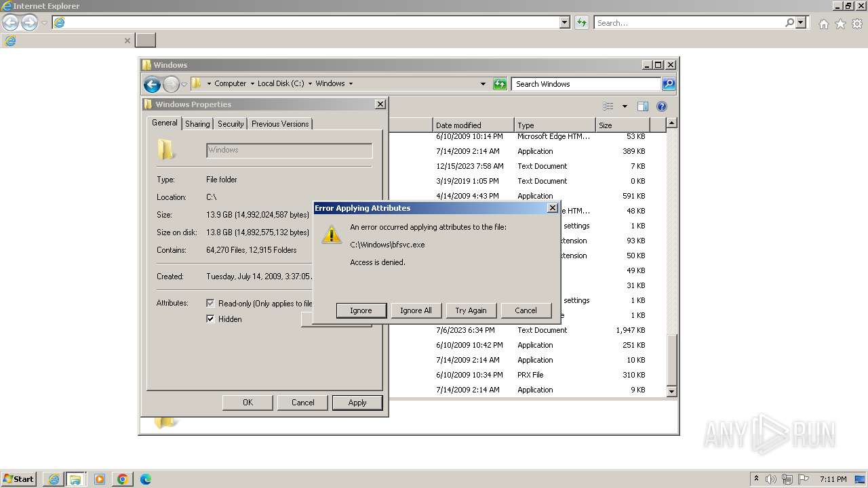
Task: Launch Microsoft Edge from the taskbar
Action: point(145,479)
